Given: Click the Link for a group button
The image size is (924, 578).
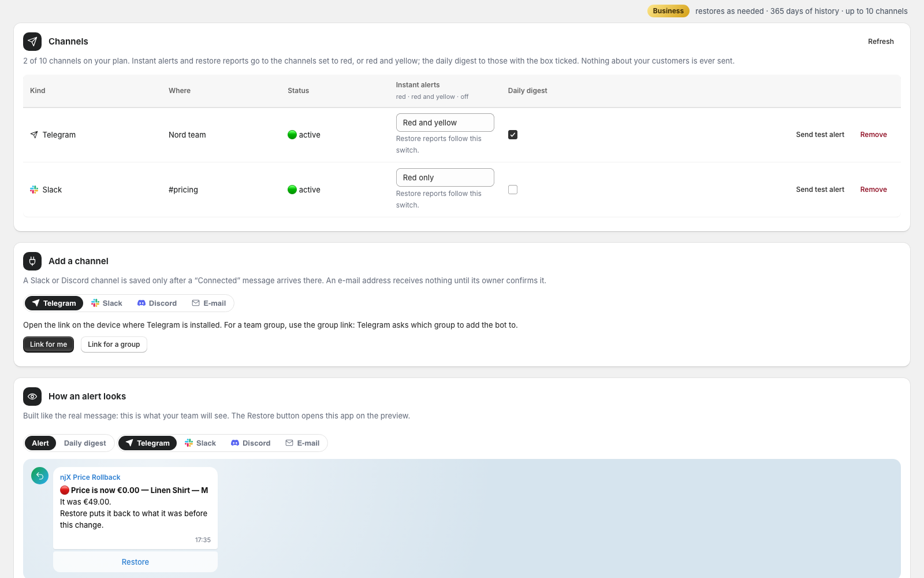Looking at the screenshot, I should pos(114,344).
